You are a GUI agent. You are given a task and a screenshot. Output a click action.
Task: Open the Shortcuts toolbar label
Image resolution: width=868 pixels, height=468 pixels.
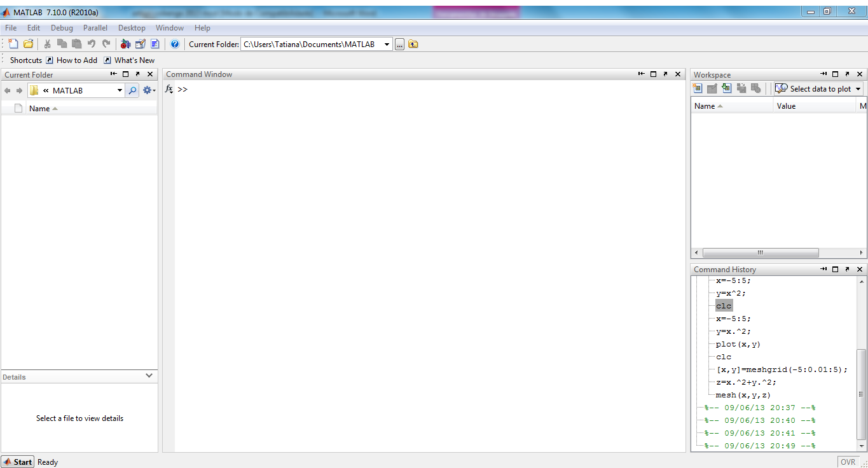[26, 60]
